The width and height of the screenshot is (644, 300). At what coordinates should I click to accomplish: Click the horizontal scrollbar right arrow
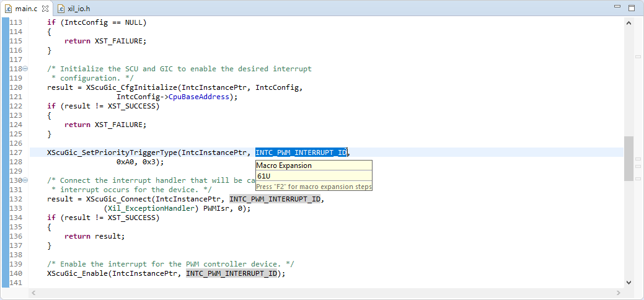pos(619,293)
